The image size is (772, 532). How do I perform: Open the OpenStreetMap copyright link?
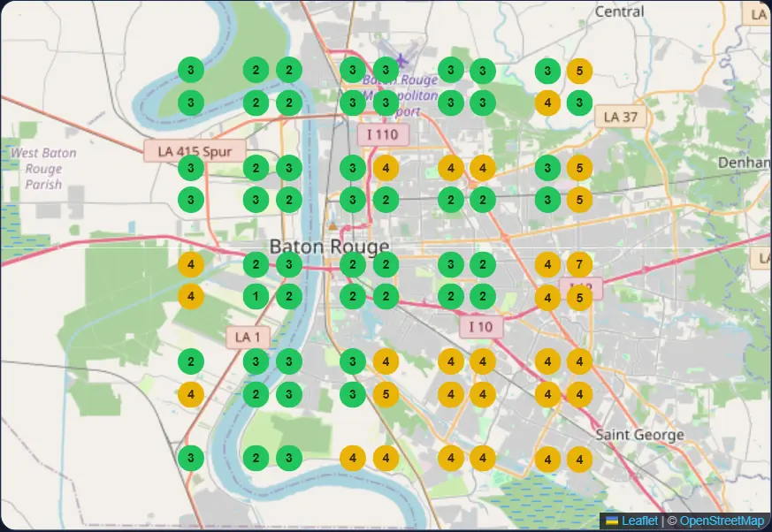pyautogui.click(x=722, y=521)
